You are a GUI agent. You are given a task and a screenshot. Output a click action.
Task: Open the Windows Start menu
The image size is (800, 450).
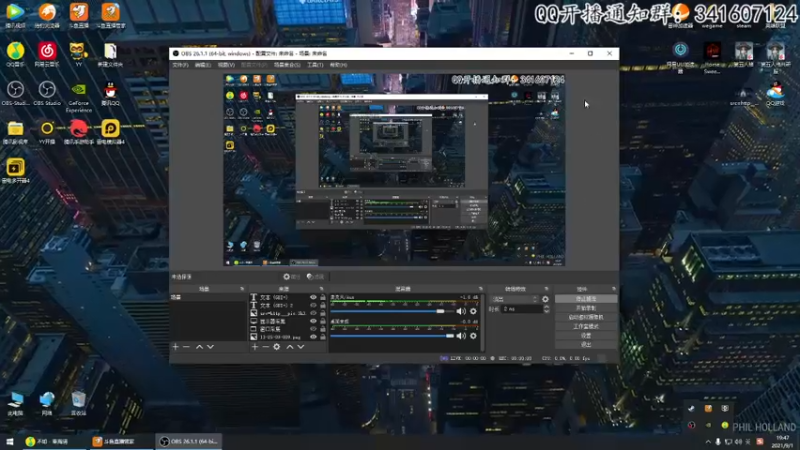pyautogui.click(x=10, y=441)
